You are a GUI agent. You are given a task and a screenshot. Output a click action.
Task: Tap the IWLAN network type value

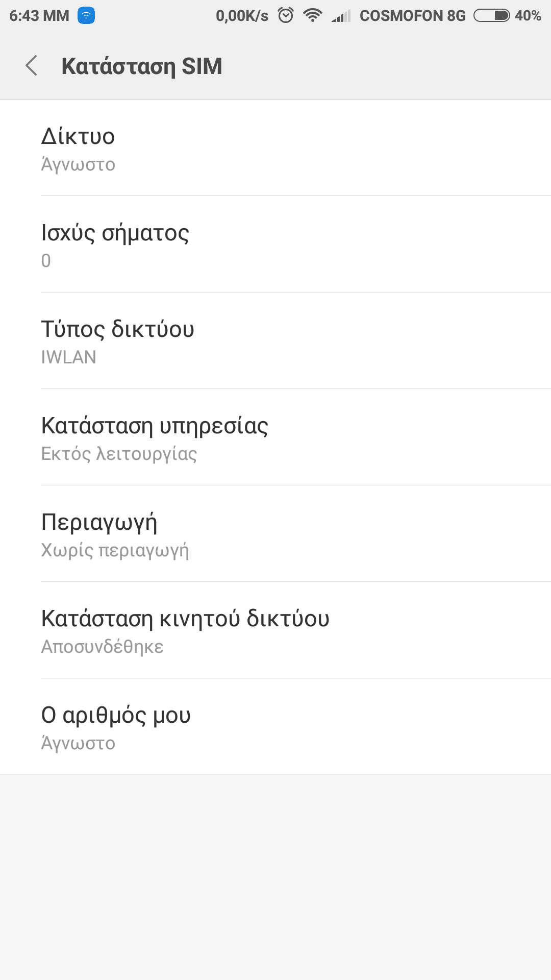click(x=68, y=357)
